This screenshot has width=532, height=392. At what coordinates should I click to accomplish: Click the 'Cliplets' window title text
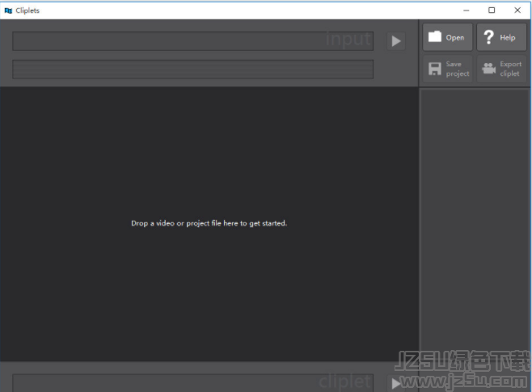[x=27, y=11]
